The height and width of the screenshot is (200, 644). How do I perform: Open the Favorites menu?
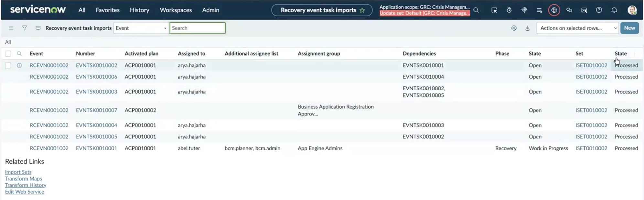108,10
